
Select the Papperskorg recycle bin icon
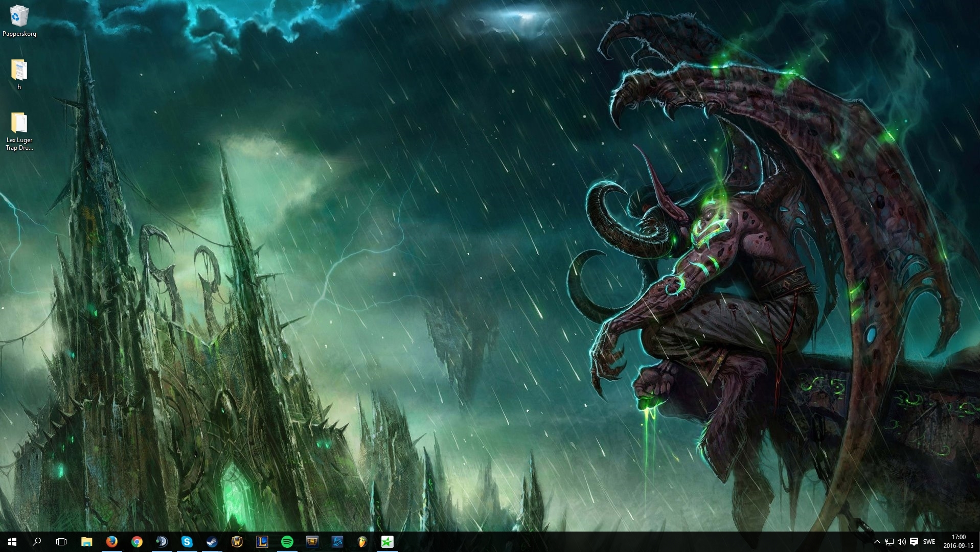pyautogui.click(x=19, y=21)
